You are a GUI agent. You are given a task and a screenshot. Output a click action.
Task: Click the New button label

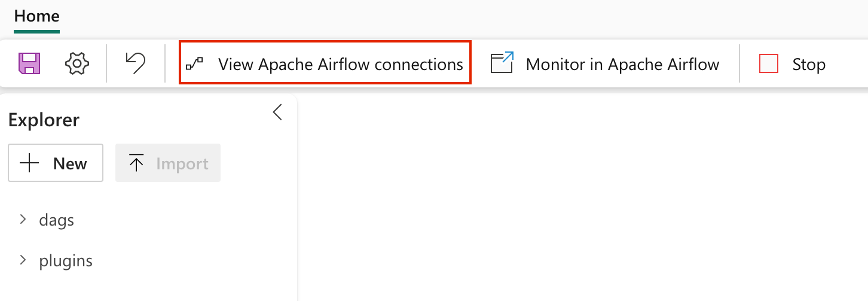point(70,163)
